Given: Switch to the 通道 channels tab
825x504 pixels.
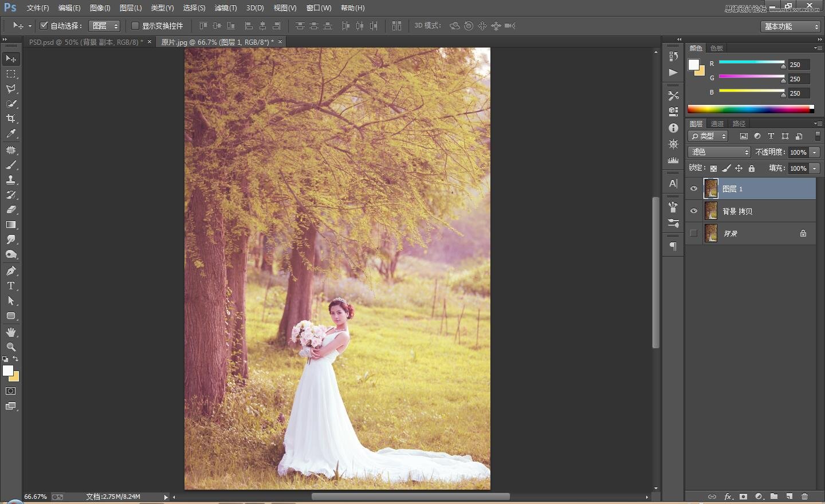Looking at the screenshot, I should pyautogui.click(x=717, y=124).
